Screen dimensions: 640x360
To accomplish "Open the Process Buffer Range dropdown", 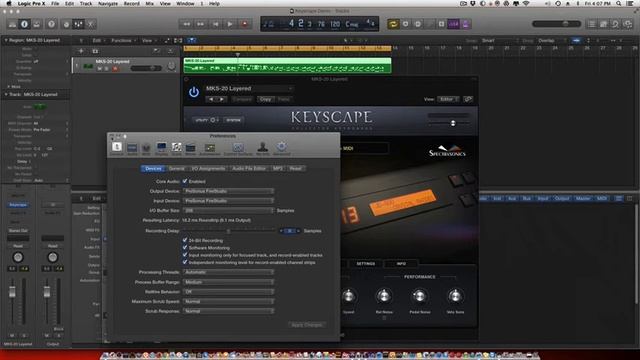I will click(228, 282).
